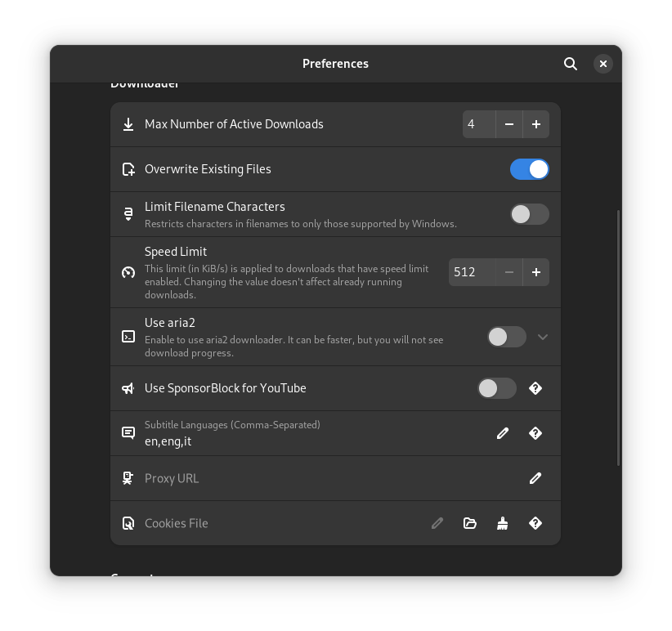Click the Max Number of Active Downloads label

coord(234,124)
